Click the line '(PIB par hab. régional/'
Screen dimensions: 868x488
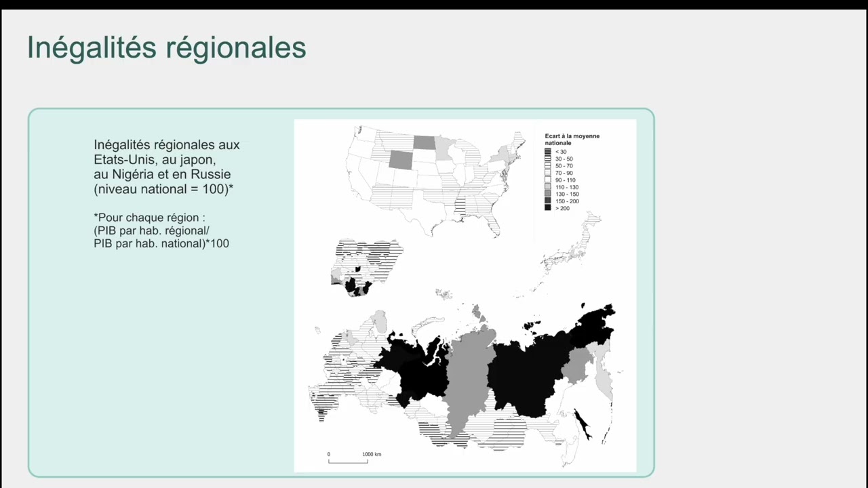click(152, 230)
